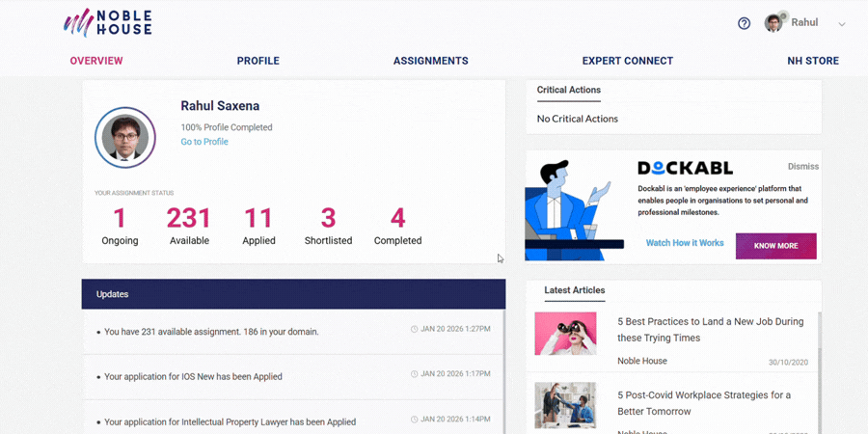Open the Overview tab

[x=96, y=61]
